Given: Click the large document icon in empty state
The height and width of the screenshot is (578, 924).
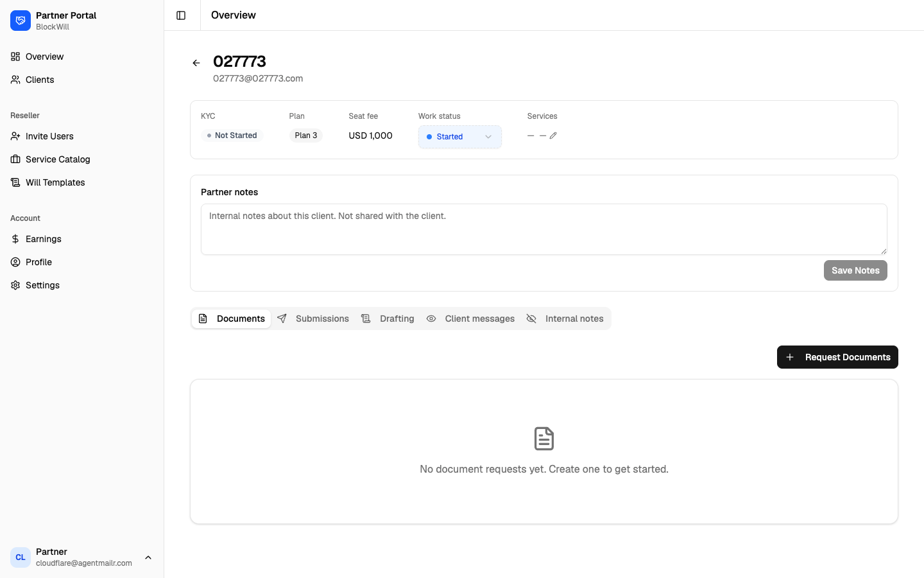Looking at the screenshot, I should point(544,439).
